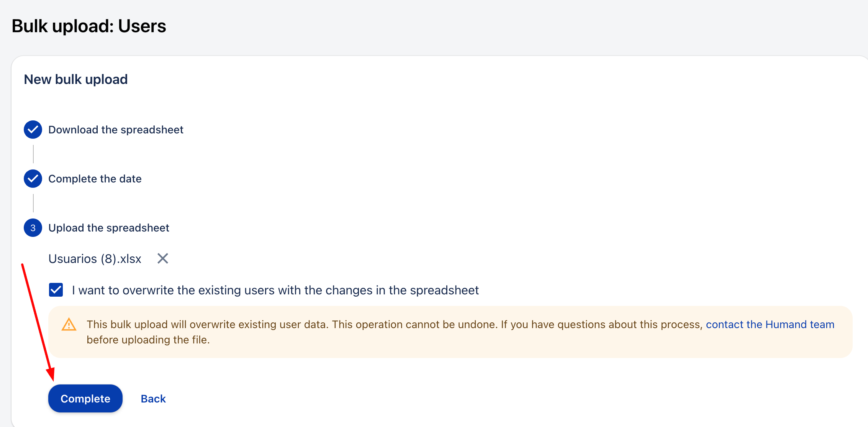Go back using the Back link
This screenshot has height=427, width=868.
tap(153, 399)
